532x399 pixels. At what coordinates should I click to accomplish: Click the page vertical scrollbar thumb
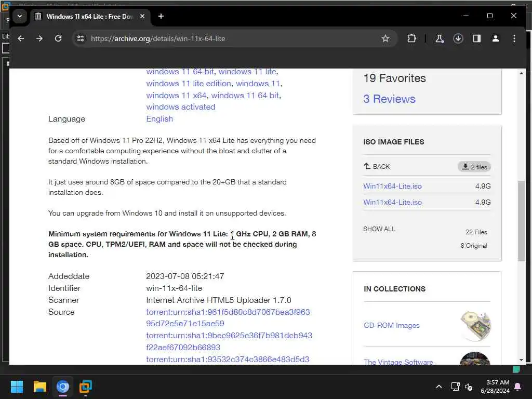point(521,221)
